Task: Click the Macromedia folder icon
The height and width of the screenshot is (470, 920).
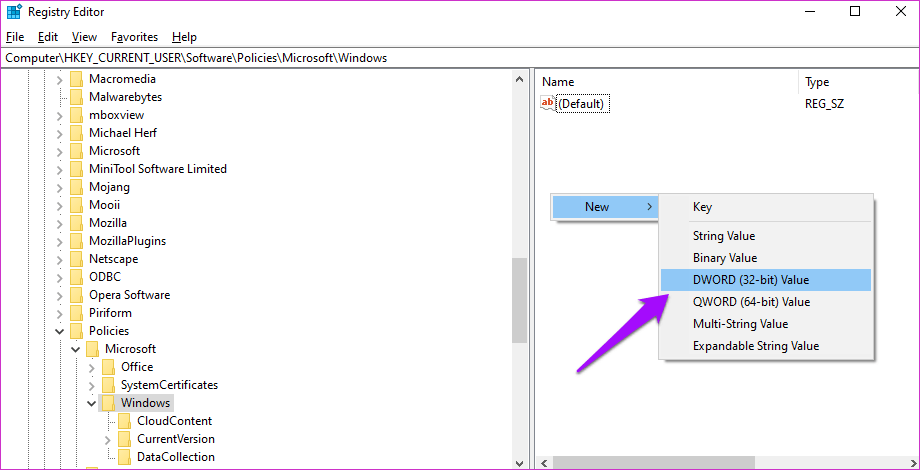Action: pos(76,79)
